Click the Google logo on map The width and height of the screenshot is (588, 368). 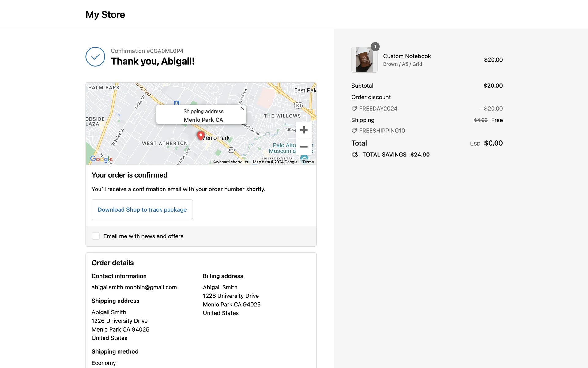pos(101,159)
